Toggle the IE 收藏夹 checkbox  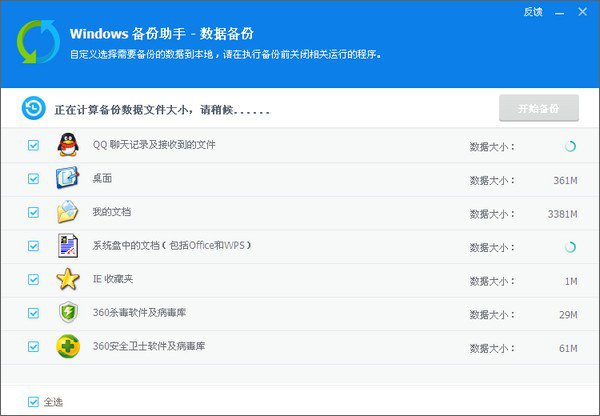pyautogui.click(x=33, y=279)
